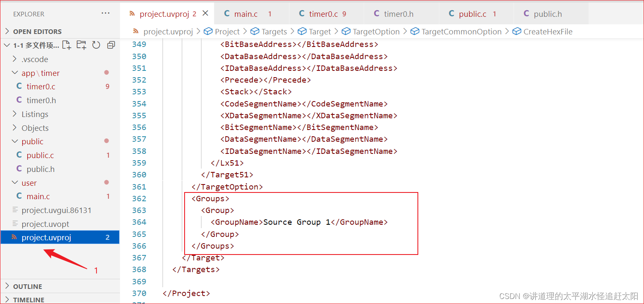
Task: Refresh the explorer file tree
Action: 96,45
